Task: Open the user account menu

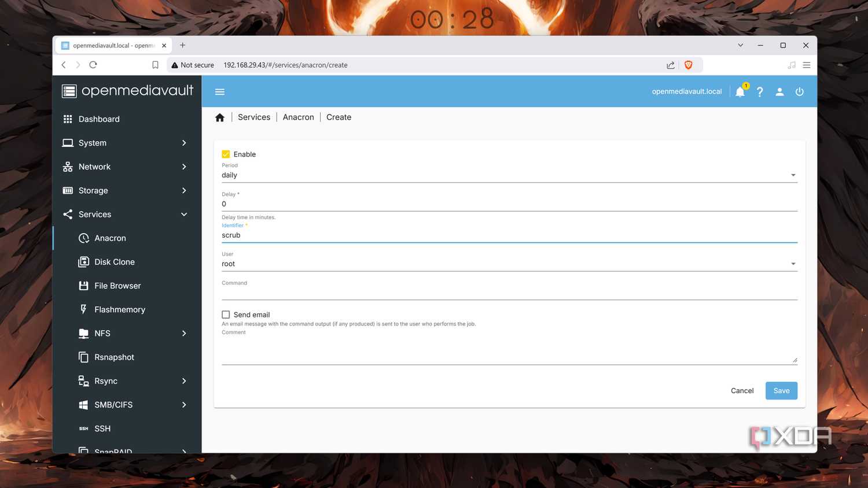Action: click(779, 91)
